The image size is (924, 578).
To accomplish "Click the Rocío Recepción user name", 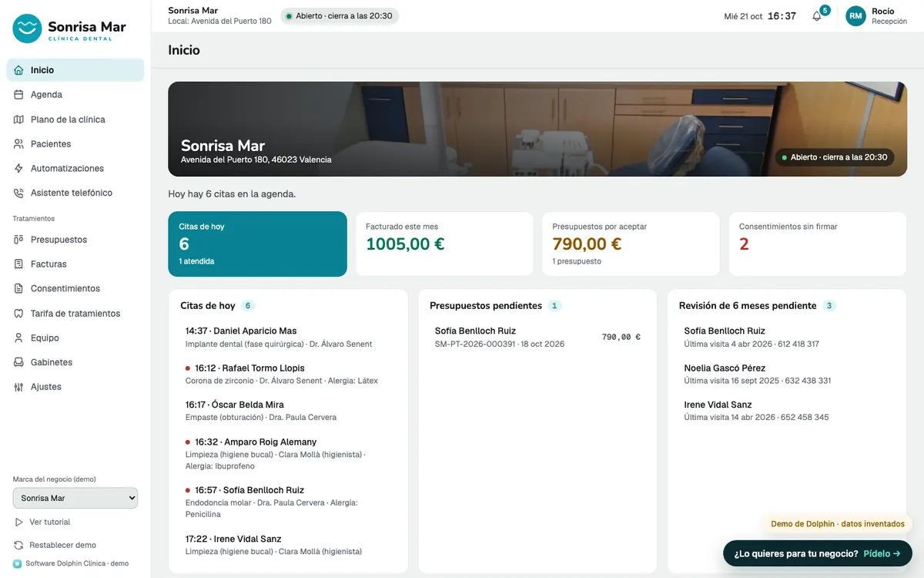I will pyautogui.click(x=889, y=16).
